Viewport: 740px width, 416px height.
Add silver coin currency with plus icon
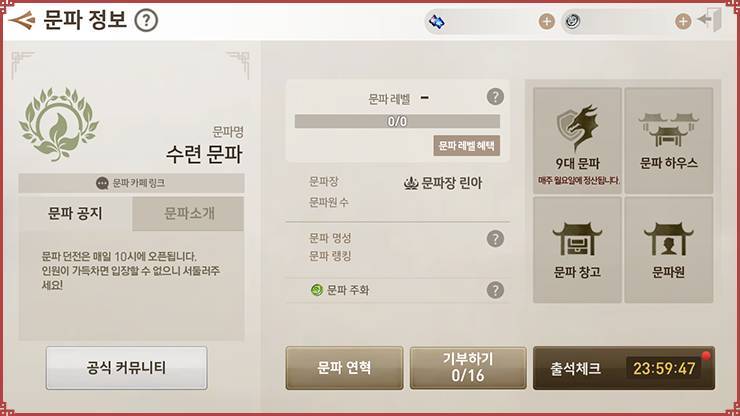point(683,21)
